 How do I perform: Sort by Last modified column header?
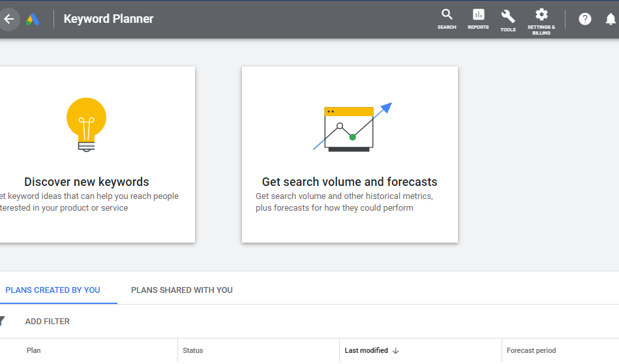click(x=367, y=350)
